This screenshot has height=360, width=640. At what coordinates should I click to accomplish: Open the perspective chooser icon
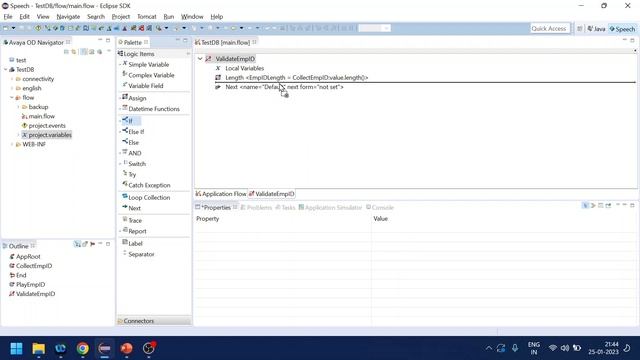click(x=580, y=29)
